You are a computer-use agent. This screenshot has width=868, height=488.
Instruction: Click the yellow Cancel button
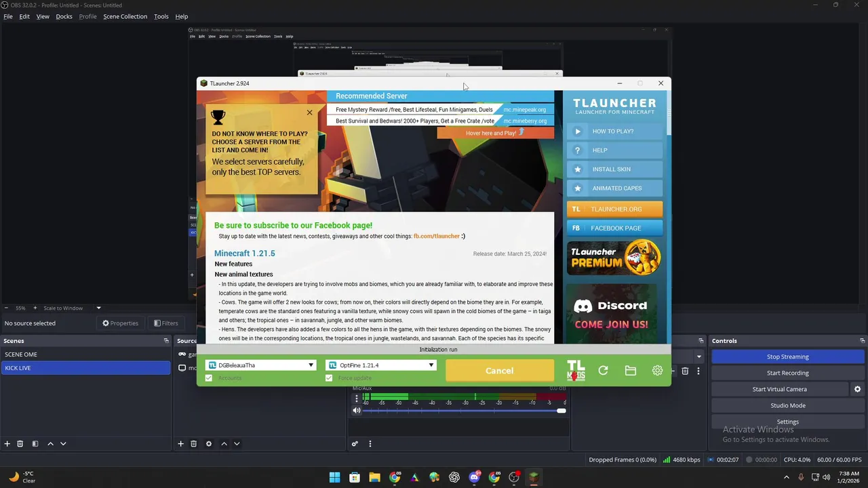tap(500, 371)
